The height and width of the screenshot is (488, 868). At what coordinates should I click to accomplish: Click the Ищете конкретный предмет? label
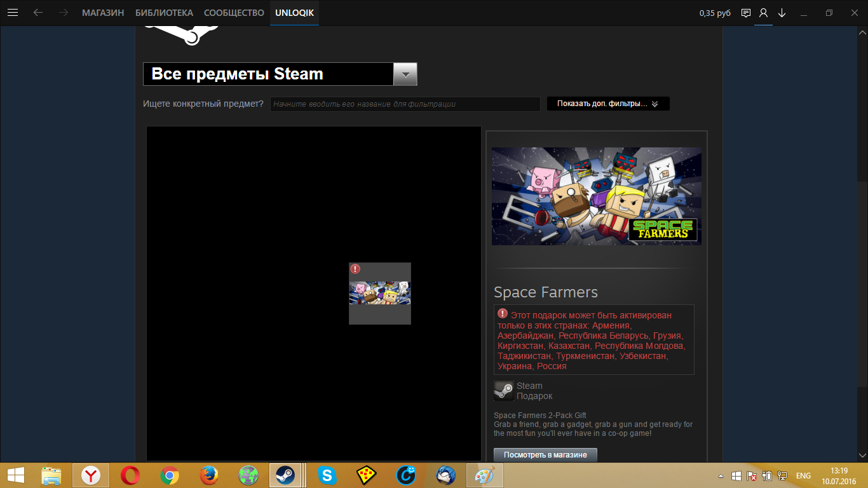203,104
